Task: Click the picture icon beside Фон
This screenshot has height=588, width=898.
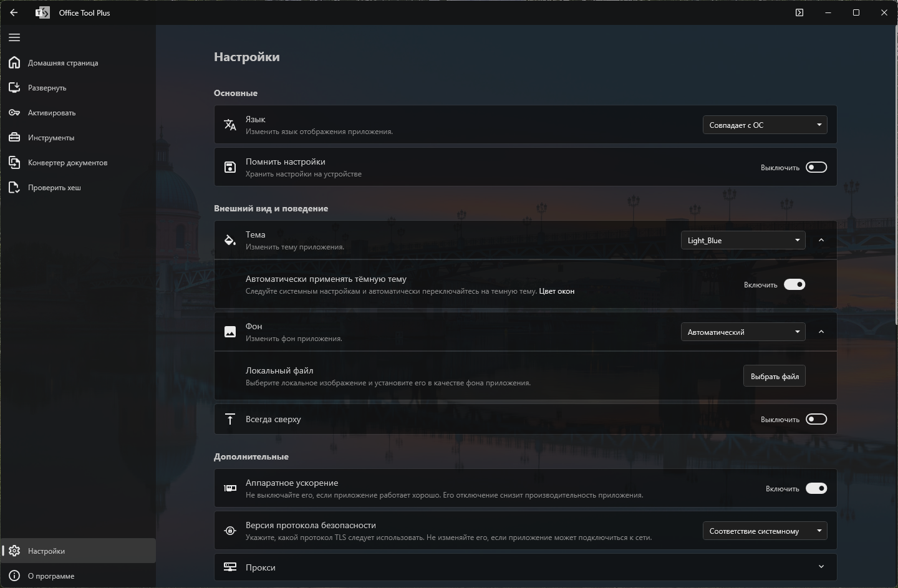Action: pyautogui.click(x=230, y=332)
